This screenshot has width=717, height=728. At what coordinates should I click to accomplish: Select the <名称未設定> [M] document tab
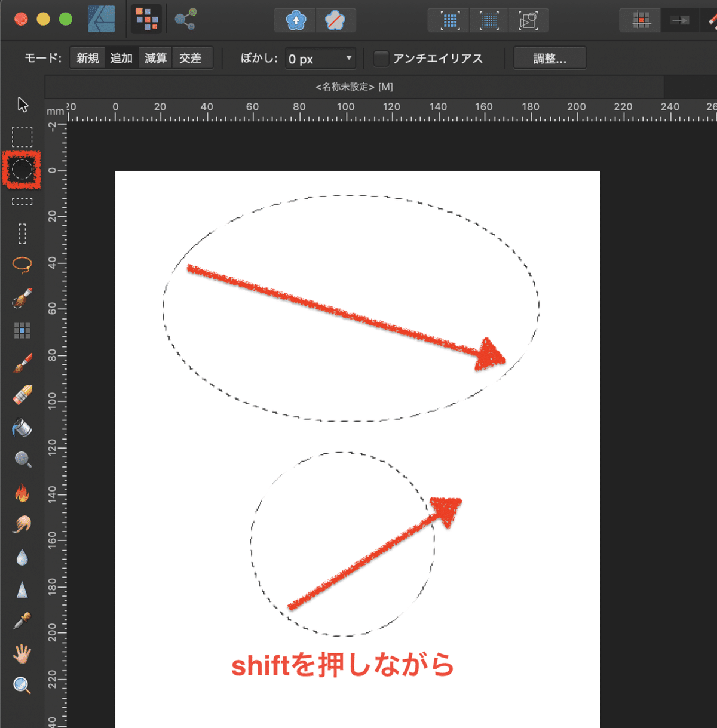(354, 87)
